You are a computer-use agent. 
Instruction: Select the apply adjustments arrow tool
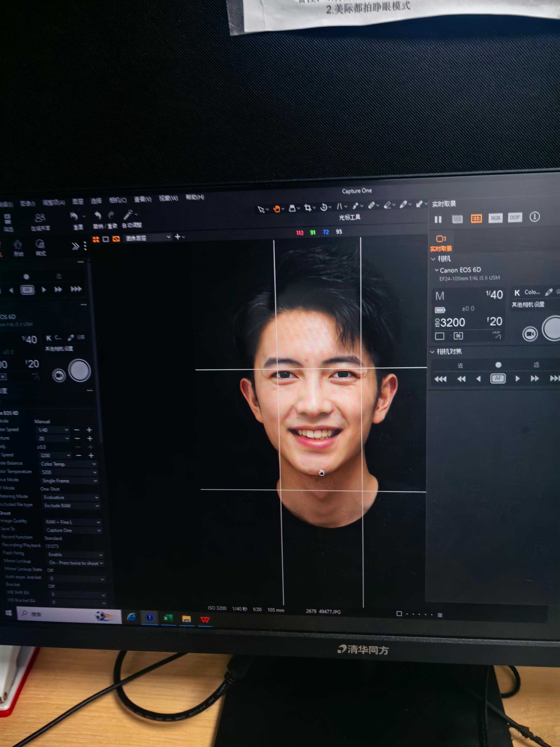[419, 204]
